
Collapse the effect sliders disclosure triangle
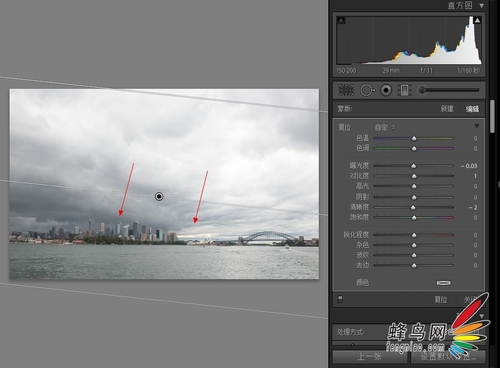point(477,126)
